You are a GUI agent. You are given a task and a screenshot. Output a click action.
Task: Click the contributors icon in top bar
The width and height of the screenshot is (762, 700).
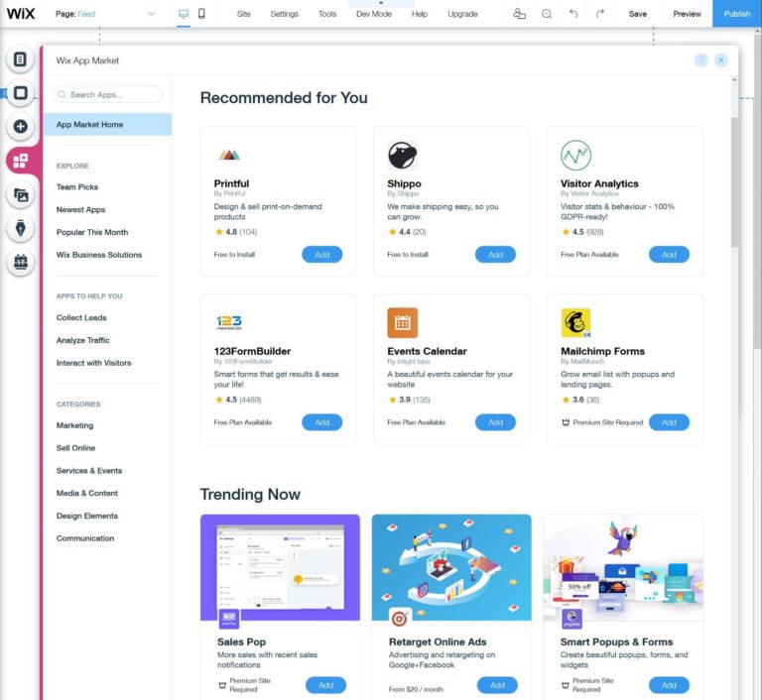point(520,14)
